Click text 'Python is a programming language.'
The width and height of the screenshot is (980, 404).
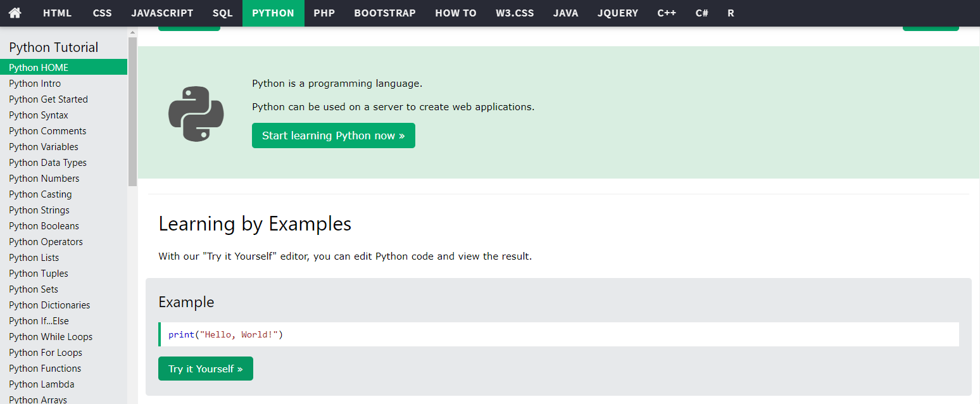(337, 84)
